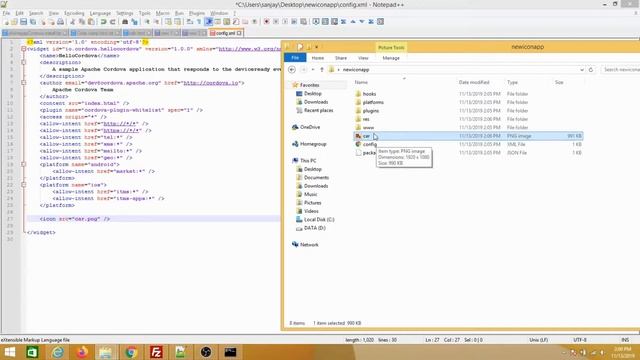Click the Save Macro toolbar icon

[304, 22]
